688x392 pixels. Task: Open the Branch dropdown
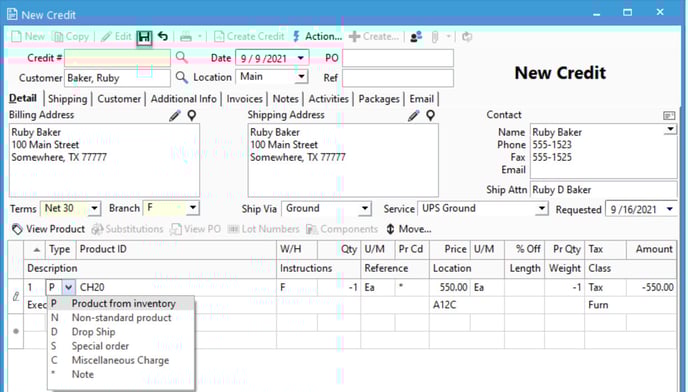click(193, 207)
